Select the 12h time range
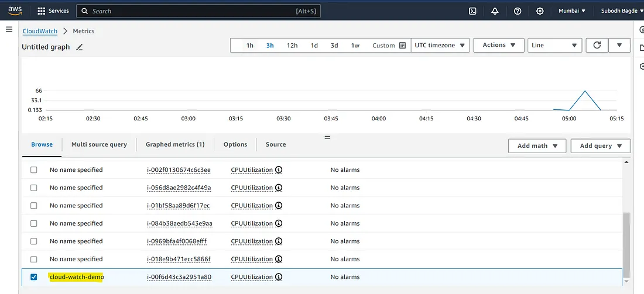 tap(292, 46)
